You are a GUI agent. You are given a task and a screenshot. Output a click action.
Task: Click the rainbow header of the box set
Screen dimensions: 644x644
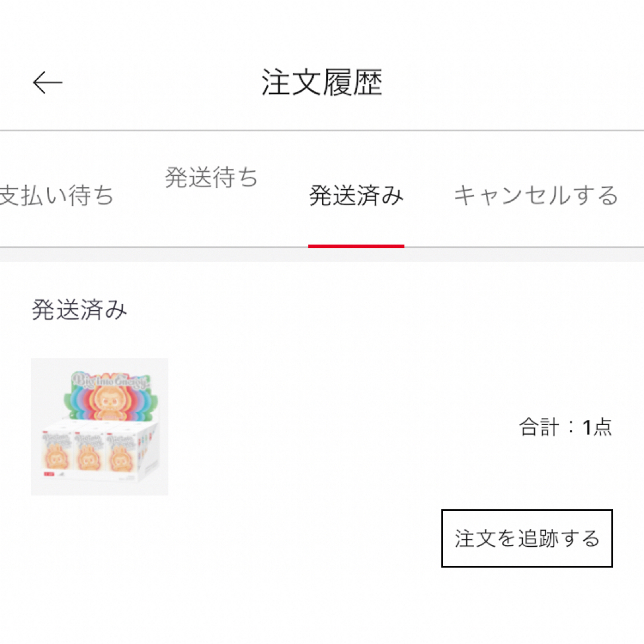point(110,395)
